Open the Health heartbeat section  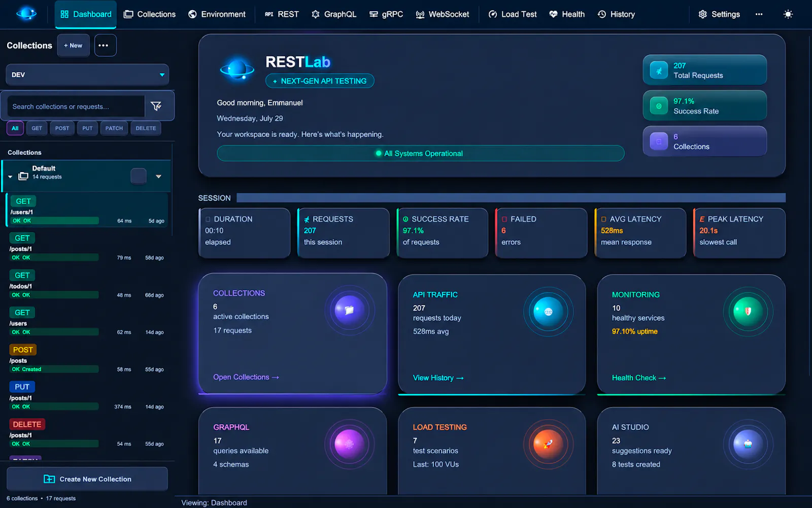[567, 14]
